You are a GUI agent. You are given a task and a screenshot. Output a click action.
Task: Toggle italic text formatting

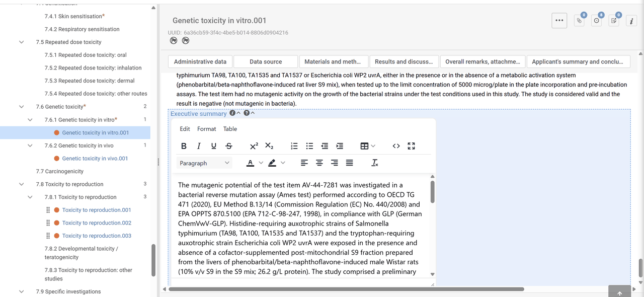[x=199, y=146]
